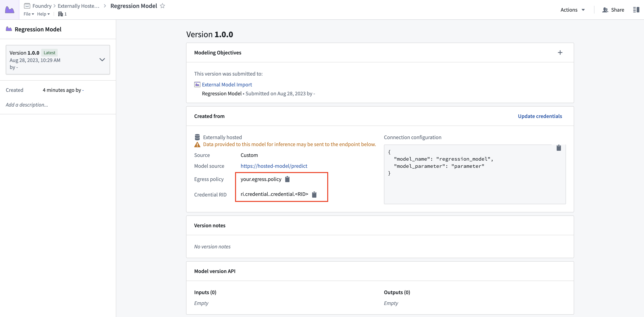Click Update credentials link
The height and width of the screenshot is (317, 644).
point(540,116)
